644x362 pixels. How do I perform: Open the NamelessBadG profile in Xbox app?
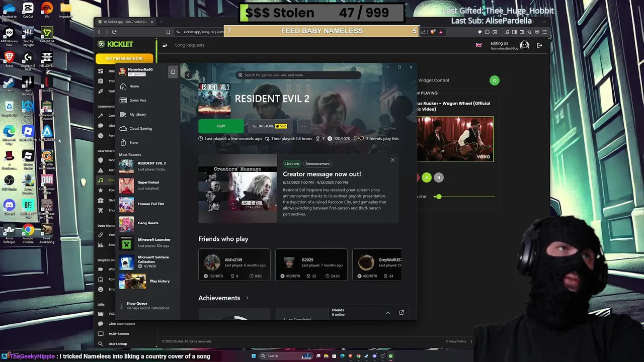pyautogui.click(x=137, y=71)
